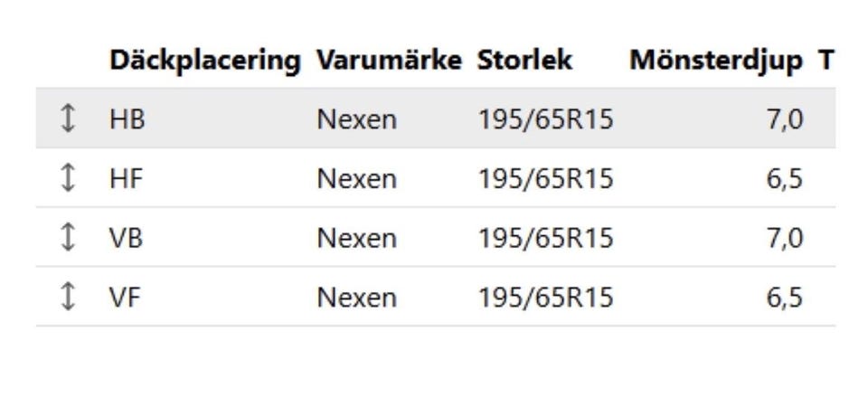The height and width of the screenshot is (397, 868).
Task: Select the VB tire placement cell
Action: coord(126,239)
